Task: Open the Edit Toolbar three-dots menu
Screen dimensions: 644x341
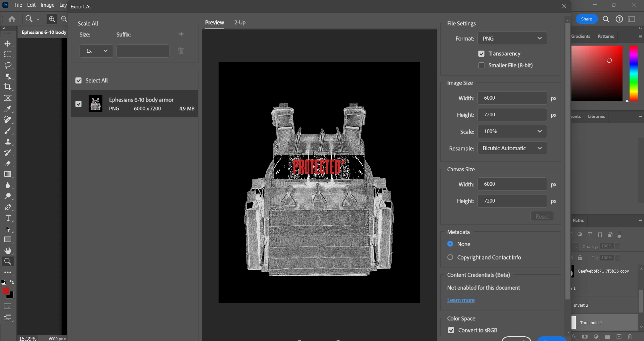Action: pos(8,273)
